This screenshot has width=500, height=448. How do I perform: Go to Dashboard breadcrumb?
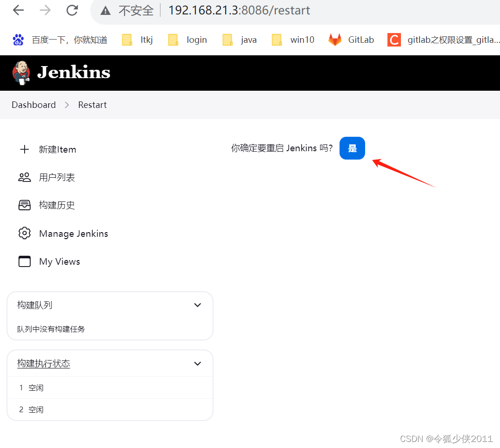34,105
